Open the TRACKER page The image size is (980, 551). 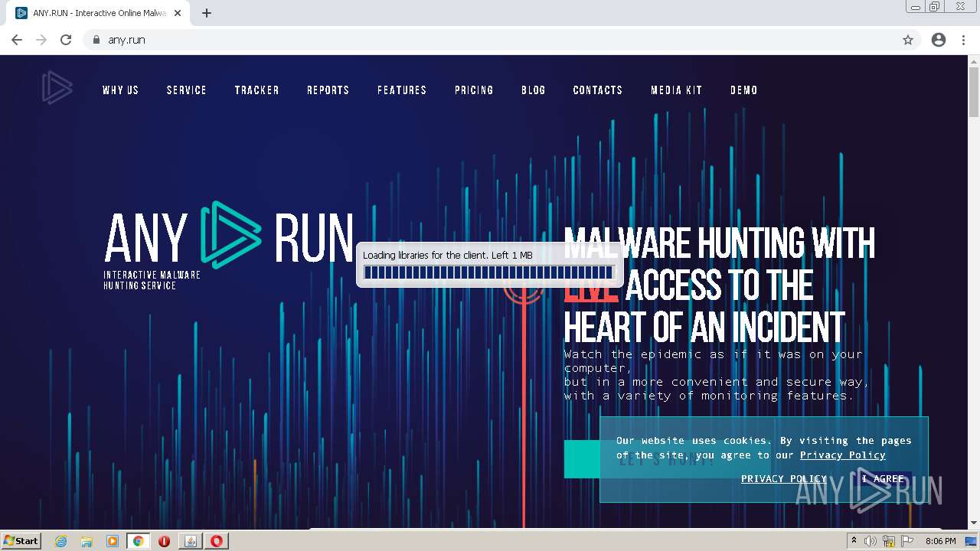257,90
